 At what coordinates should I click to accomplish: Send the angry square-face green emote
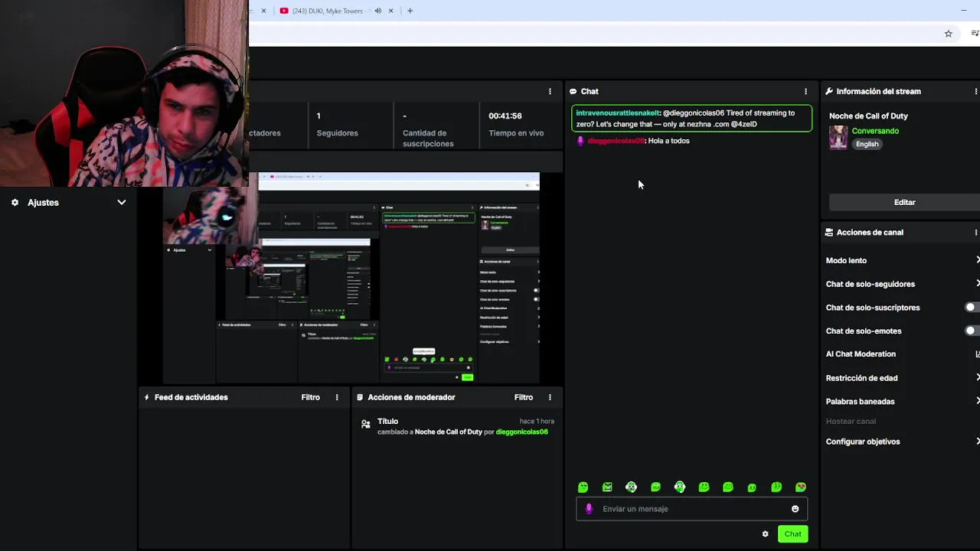click(607, 487)
